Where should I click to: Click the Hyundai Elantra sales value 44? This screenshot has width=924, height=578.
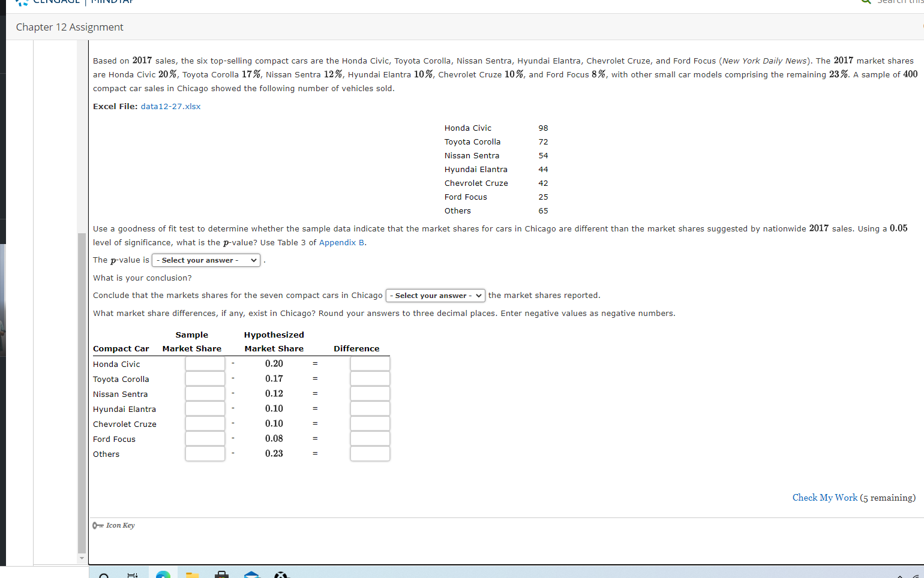(x=543, y=170)
